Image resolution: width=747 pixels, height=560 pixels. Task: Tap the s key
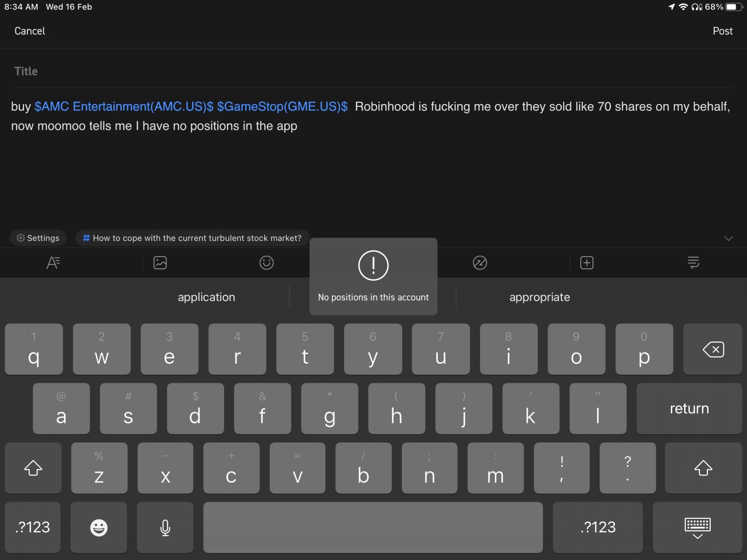click(128, 408)
